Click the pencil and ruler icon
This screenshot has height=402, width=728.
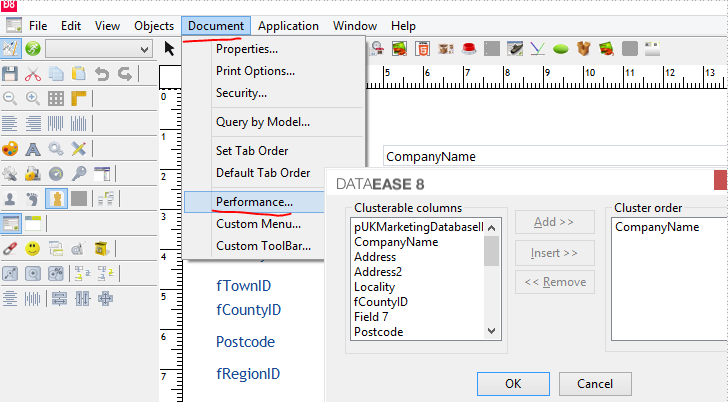coord(79,149)
